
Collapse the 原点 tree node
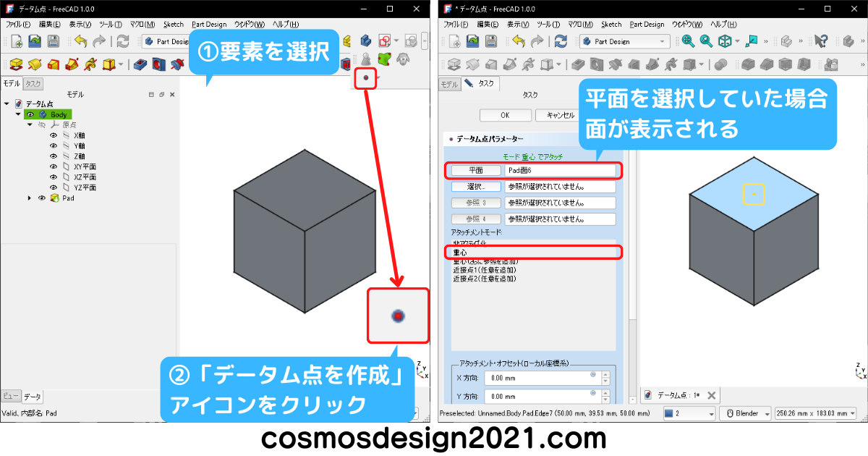tap(30, 124)
